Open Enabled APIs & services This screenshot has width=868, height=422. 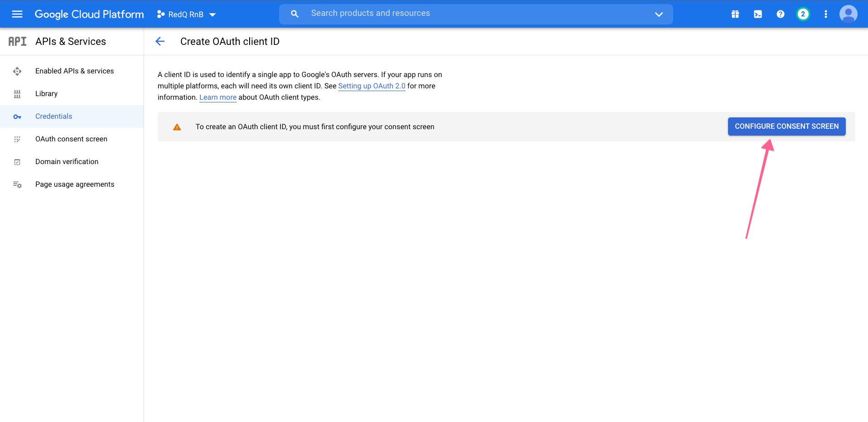coord(72,71)
